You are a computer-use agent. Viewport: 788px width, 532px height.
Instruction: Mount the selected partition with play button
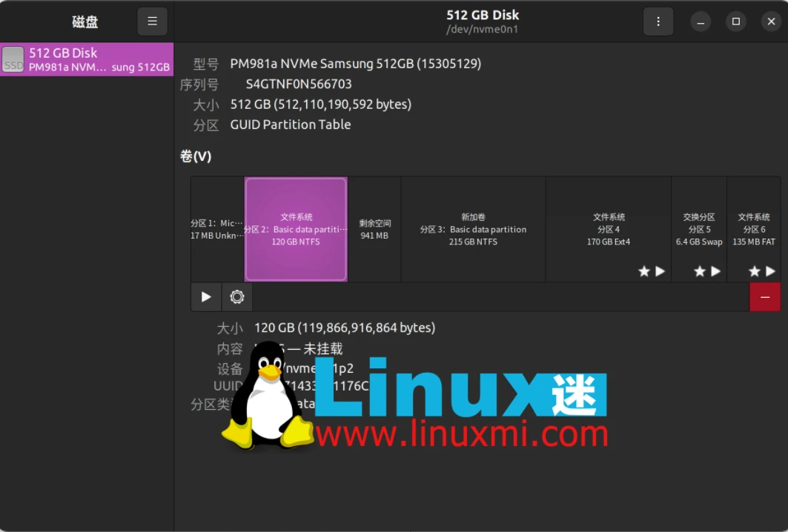206,297
